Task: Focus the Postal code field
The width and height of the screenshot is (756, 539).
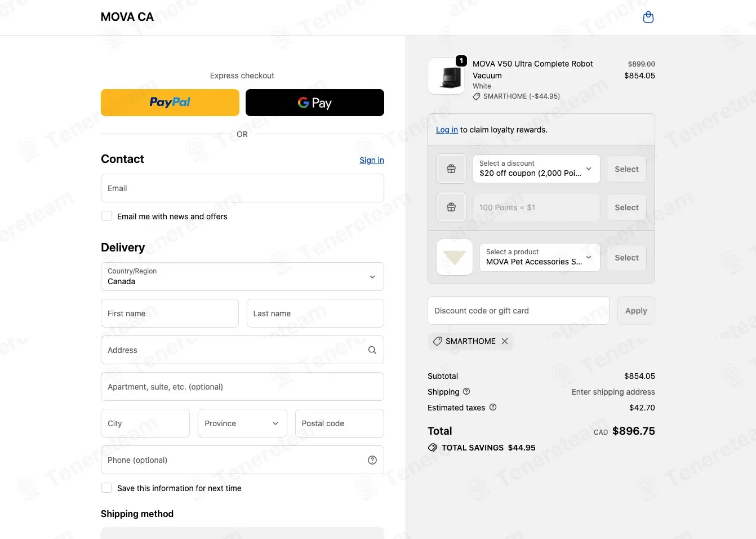Action: [x=340, y=423]
